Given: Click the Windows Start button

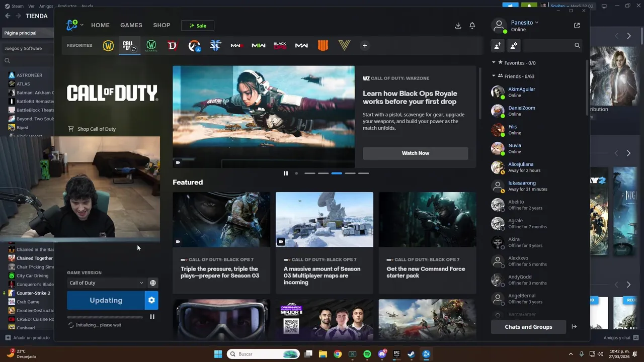Looking at the screenshot, I should click(x=218, y=354).
